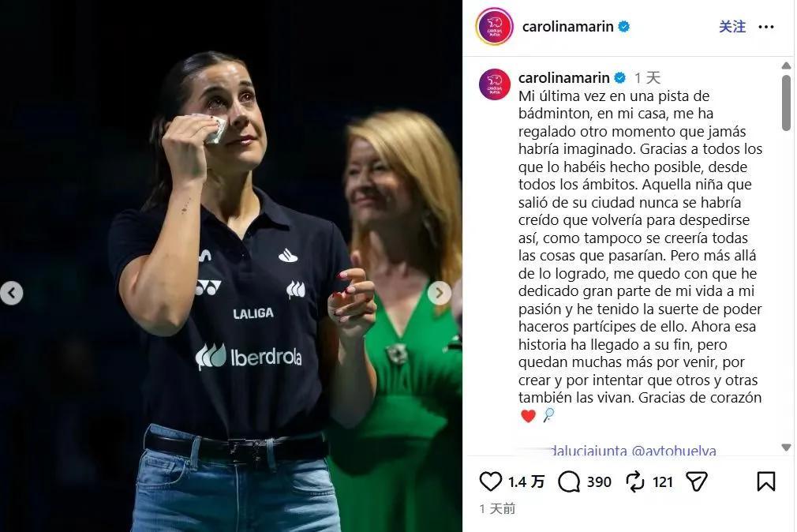View the 1.4 万 likes count
This screenshot has height=532, width=797.
[526, 481]
